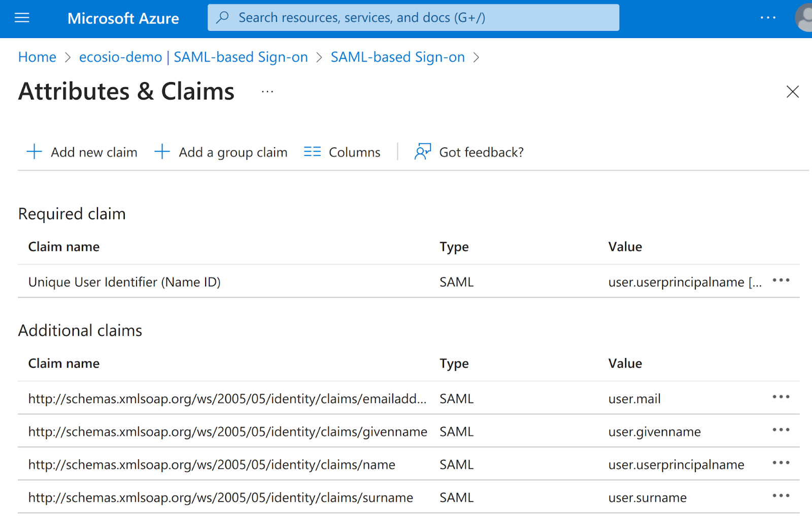Image resolution: width=812 pixels, height=521 pixels.
Task: Open the SAML-based Sign-on breadcrumb
Action: 398,57
